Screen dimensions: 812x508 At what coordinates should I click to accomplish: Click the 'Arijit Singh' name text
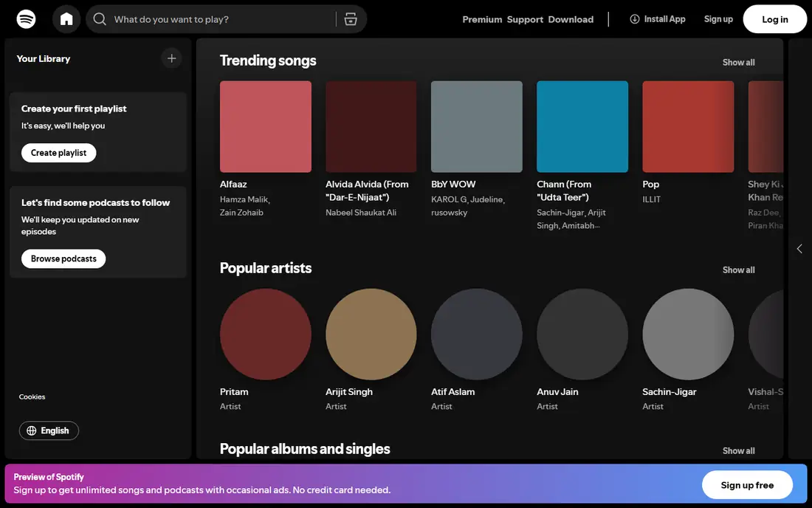pos(349,392)
